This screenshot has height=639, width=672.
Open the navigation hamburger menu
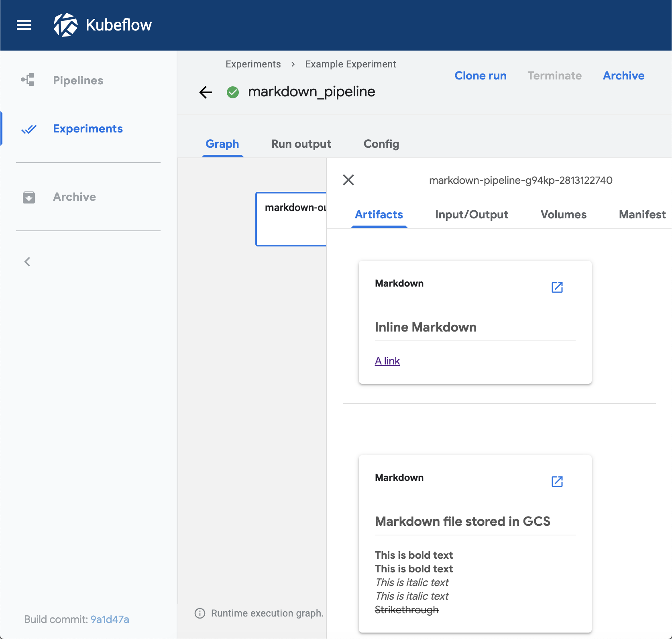(x=24, y=25)
